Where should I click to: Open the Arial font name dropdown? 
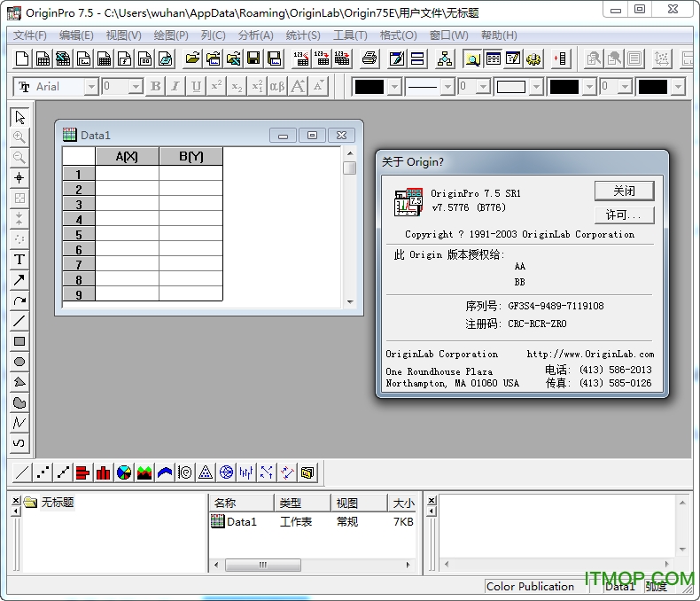coord(91,86)
